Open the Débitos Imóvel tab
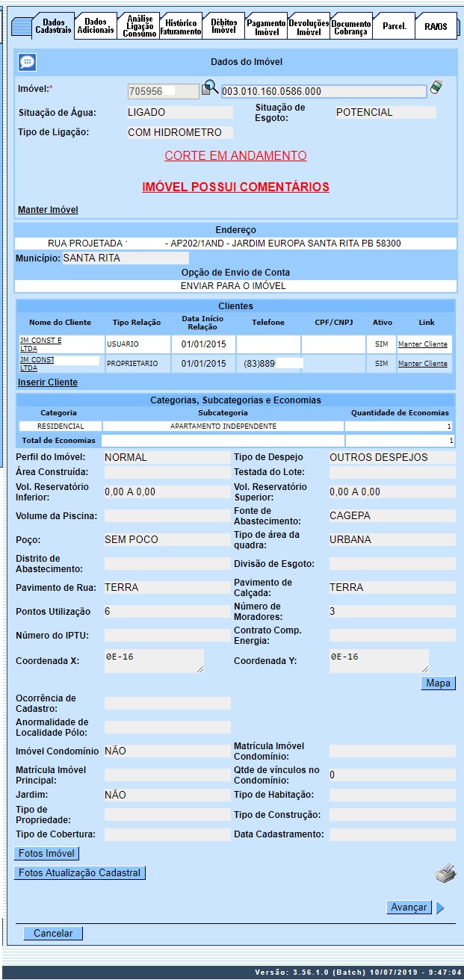Screen dimensions: 464x980 pos(223,26)
